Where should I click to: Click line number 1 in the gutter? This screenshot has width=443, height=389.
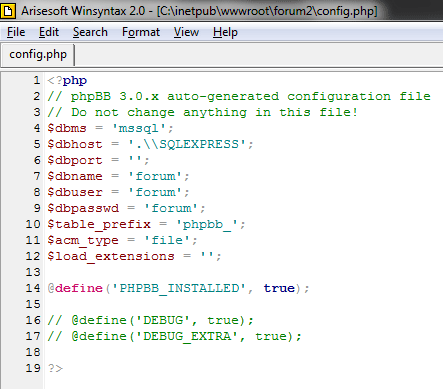coord(37,80)
